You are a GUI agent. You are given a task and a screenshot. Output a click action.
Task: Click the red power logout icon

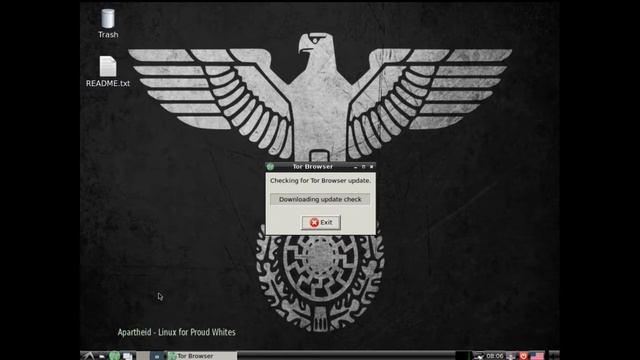click(524, 356)
